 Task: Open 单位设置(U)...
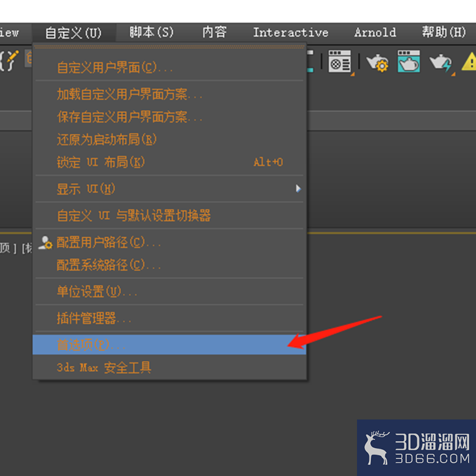[170, 292]
